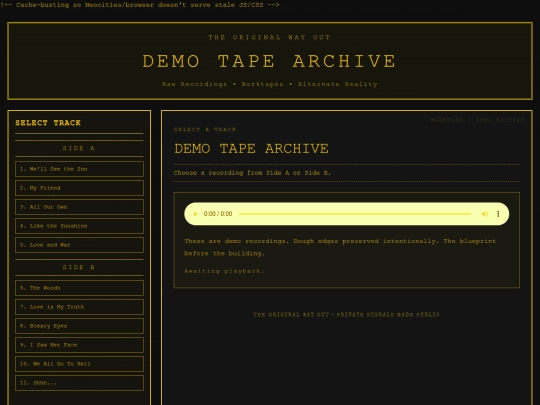The height and width of the screenshot is (405, 540).
Task: Click the DEMO TAPE ARCHIVE heading in main panel
Action: (x=251, y=149)
